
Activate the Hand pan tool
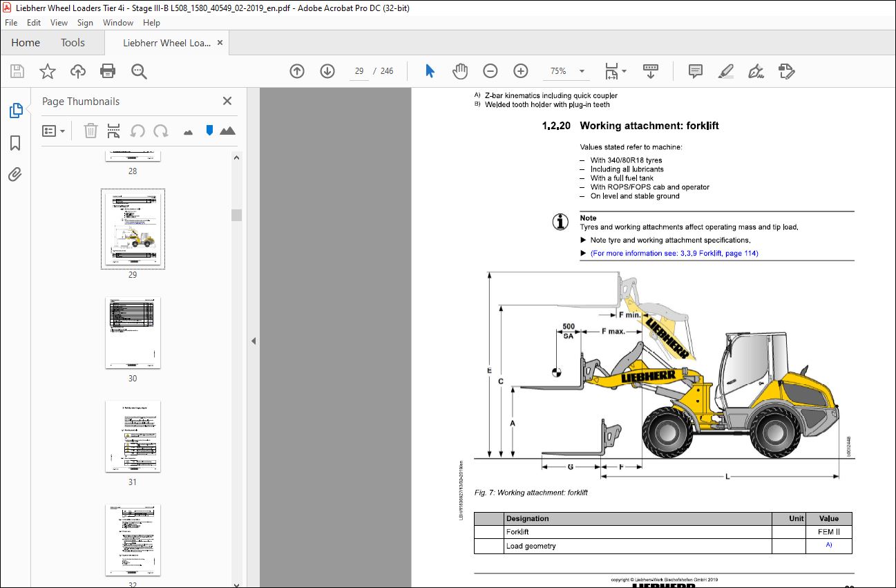[x=460, y=71]
